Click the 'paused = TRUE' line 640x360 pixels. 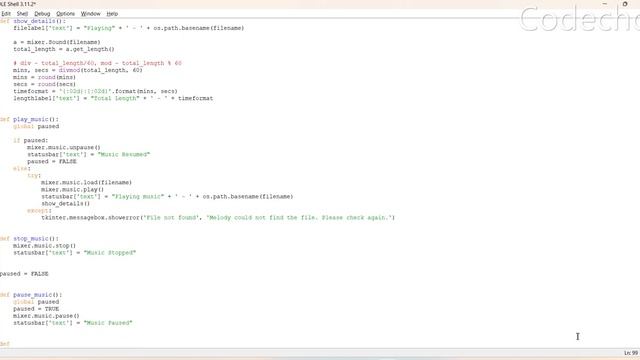tap(36, 309)
